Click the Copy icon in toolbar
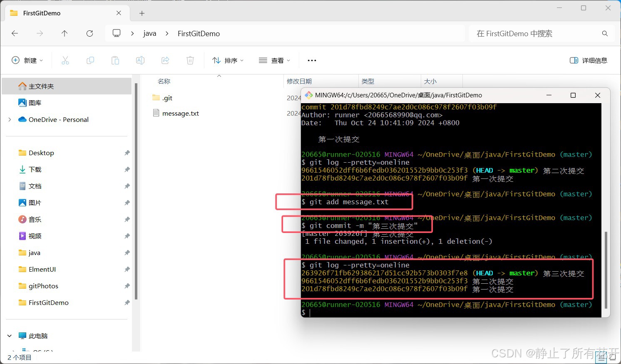The image size is (621, 364). tap(90, 60)
